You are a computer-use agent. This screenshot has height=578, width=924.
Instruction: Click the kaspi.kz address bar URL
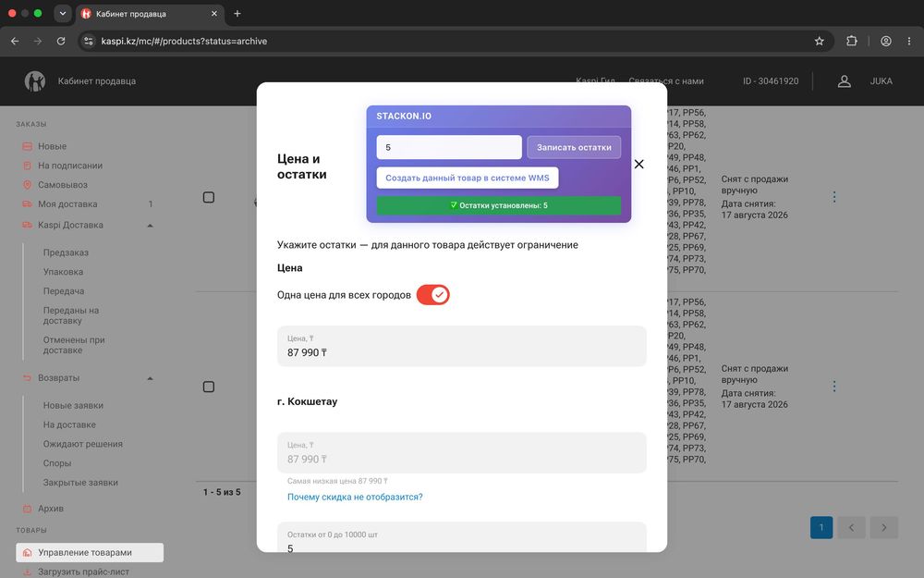point(184,42)
